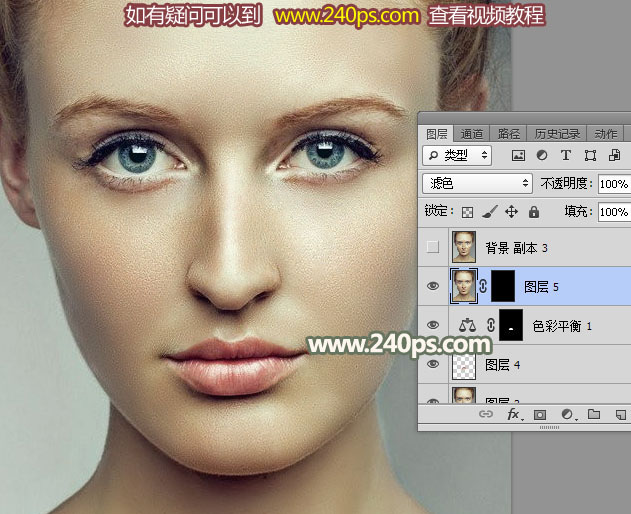The image size is (631, 514).
Task: Select 背景 副本 3 layer thumbnail
Action: pos(464,247)
